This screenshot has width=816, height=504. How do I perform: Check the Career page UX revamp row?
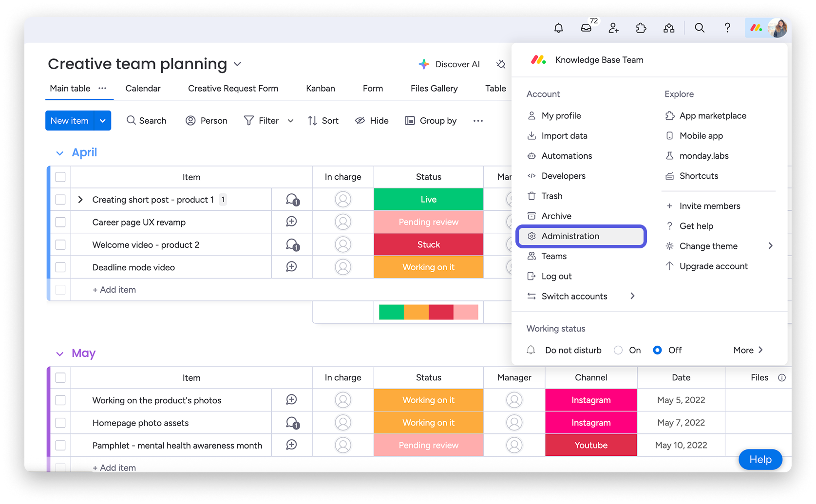click(x=60, y=222)
